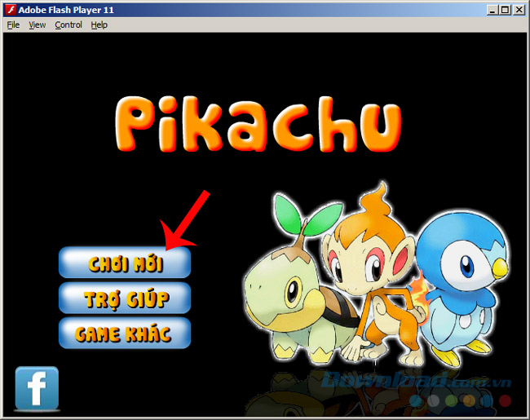Open the Trợ Giúp help button
The height and width of the screenshot is (420, 530).
pyautogui.click(x=125, y=298)
